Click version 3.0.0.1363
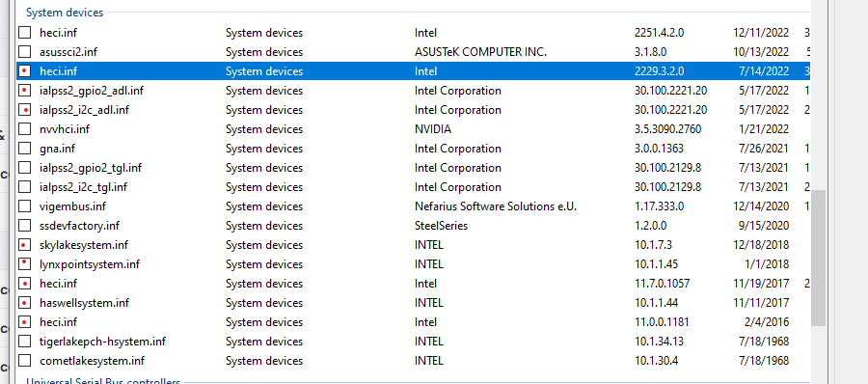Viewport: 868px width, 384px height. (660, 149)
